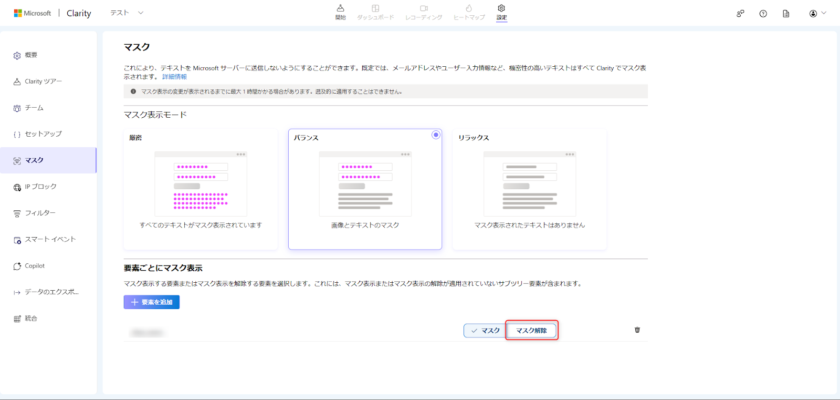The image size is (840, 400).
Task: Switch to the ヒートマップ tab
Action: tap(468, 12)
